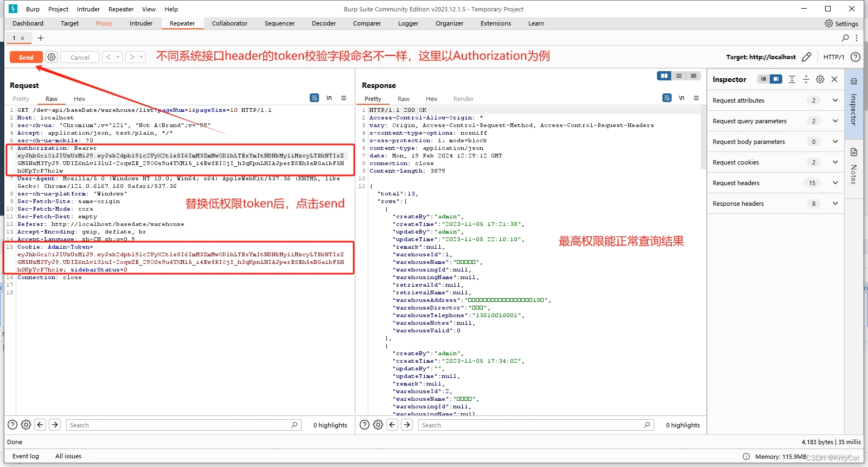Open history dropdown beside forward arrow
868x467 pixels.
pyautogui.click(x=142, y=57)
